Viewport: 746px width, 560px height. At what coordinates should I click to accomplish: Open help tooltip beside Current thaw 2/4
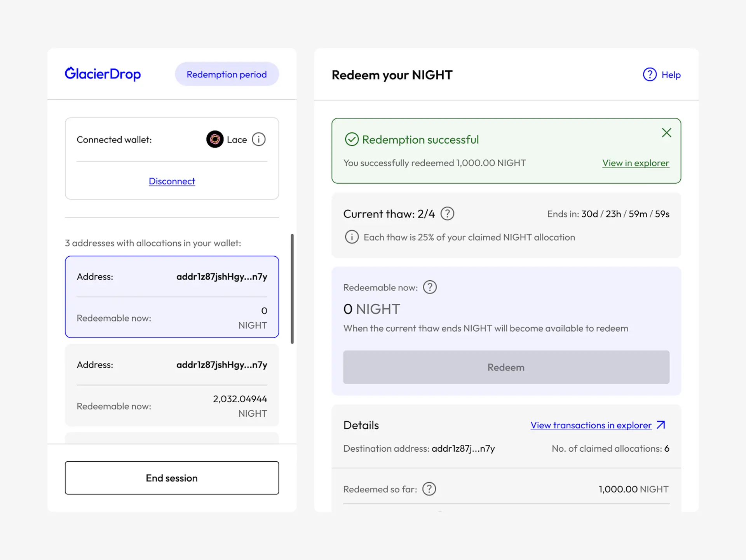tap(447, 214)
